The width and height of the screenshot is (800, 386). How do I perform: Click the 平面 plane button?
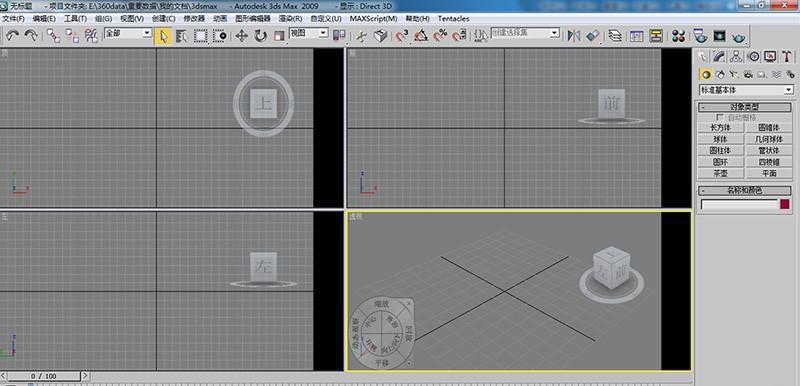[x=769, y=173]
